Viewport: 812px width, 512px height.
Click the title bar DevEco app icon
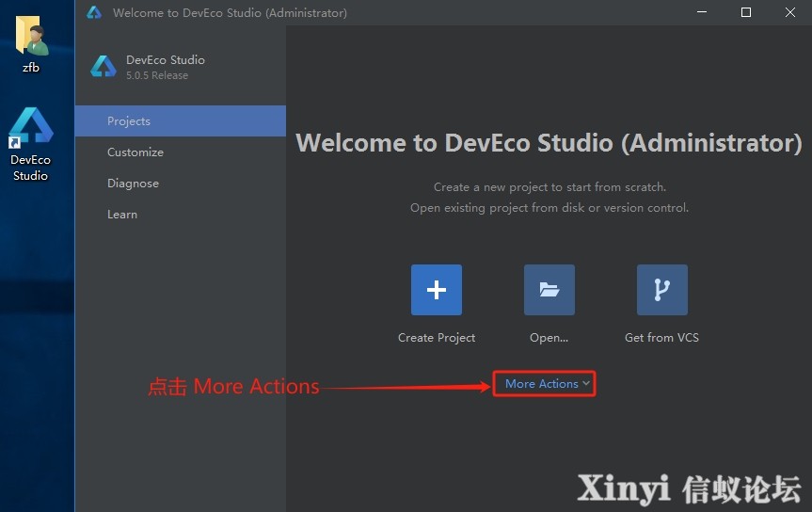94,12
